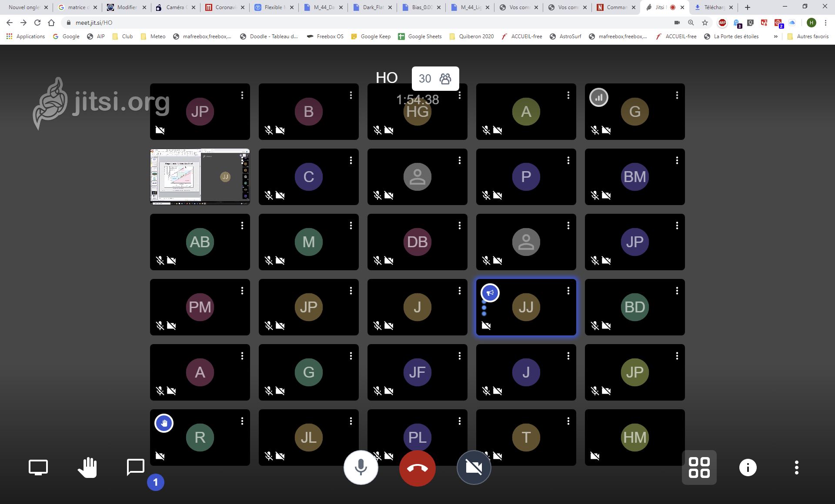Reload the page with the refresh icon
Screen dimensions: 835x504
tap(37, 23)
